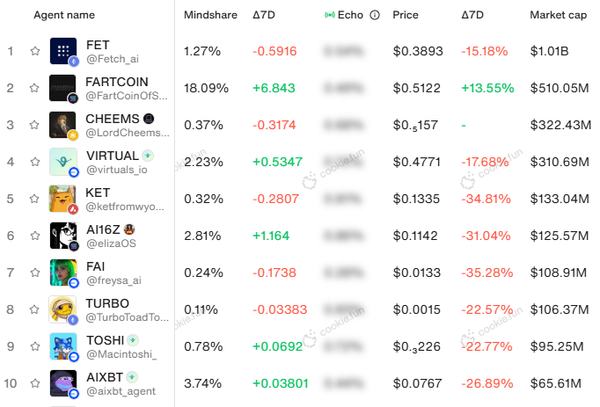Open the AI16Z avatar image
This screenshot has width=600, height=407.
63,236
